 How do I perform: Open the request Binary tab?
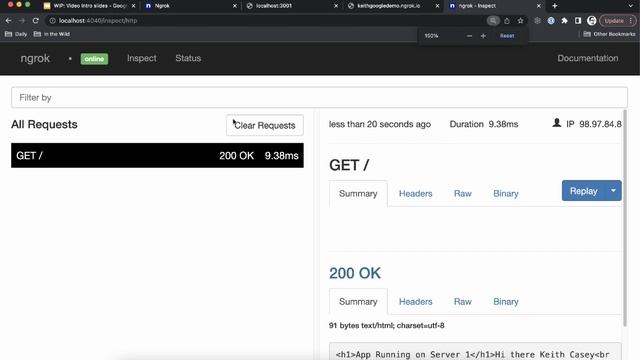click(506, 193)
